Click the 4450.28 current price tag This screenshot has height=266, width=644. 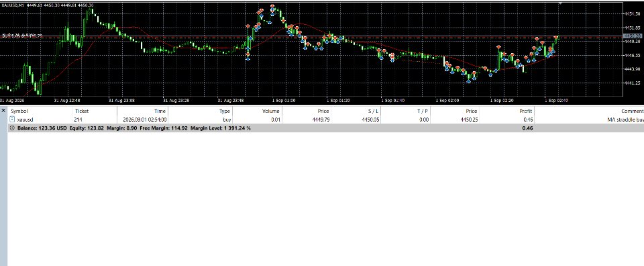pyautogui.click(x=632, y=36)
